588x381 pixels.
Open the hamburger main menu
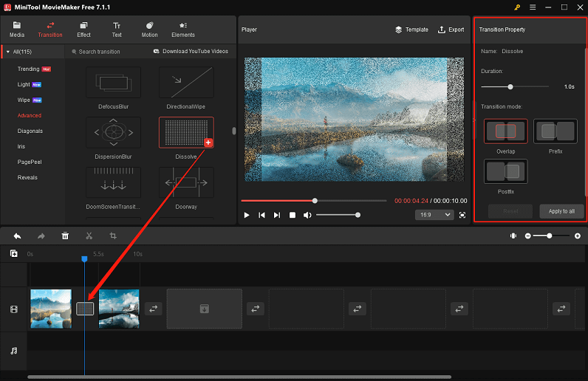pos(533,7)
